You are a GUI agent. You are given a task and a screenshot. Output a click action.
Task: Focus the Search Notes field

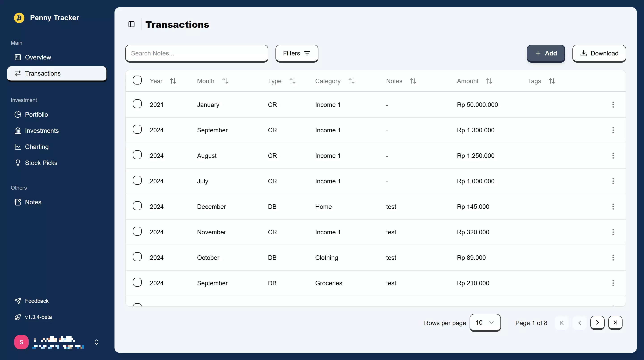pos(197,53)
